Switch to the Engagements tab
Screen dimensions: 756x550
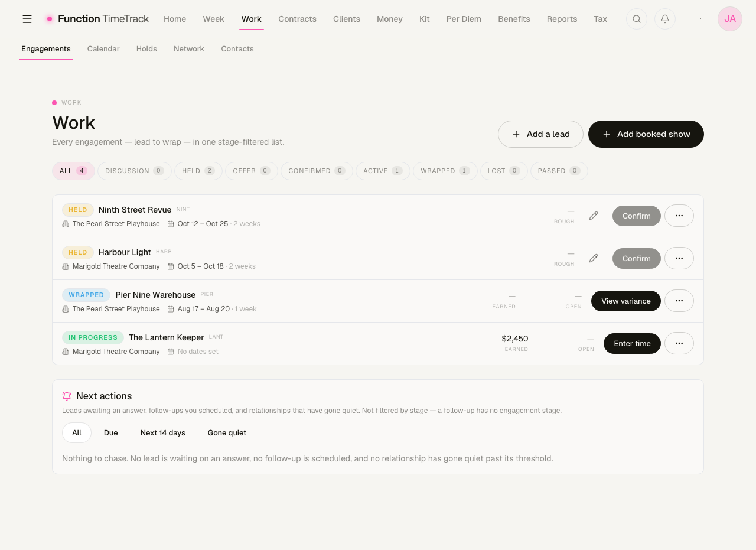click(x=46, y=49)
